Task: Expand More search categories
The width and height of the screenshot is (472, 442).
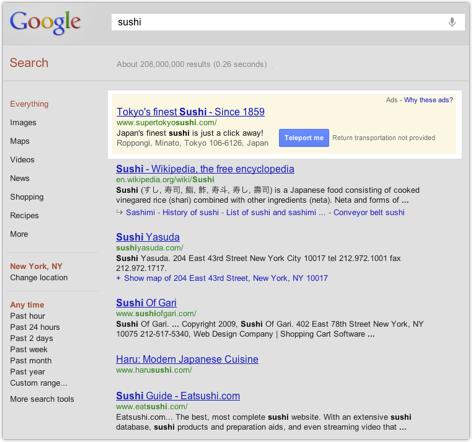Action: pyautogui.click(x=19, y=234)
